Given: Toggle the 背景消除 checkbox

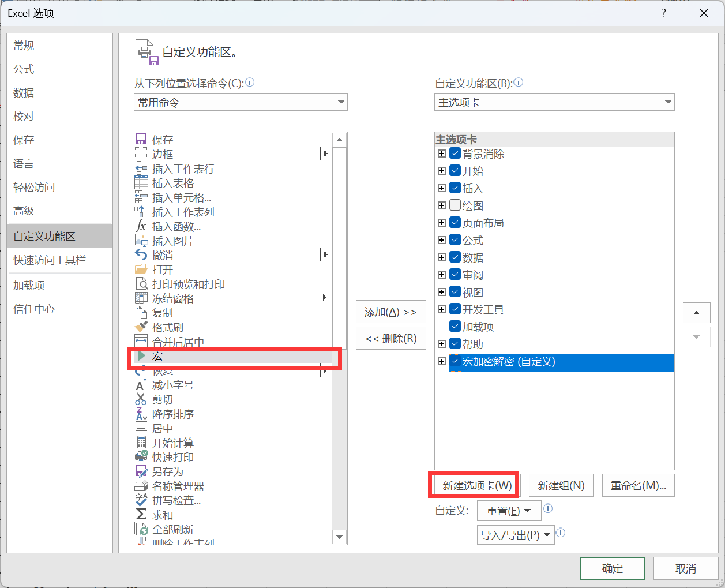Looking at the screenshot, I should [455, 153].
